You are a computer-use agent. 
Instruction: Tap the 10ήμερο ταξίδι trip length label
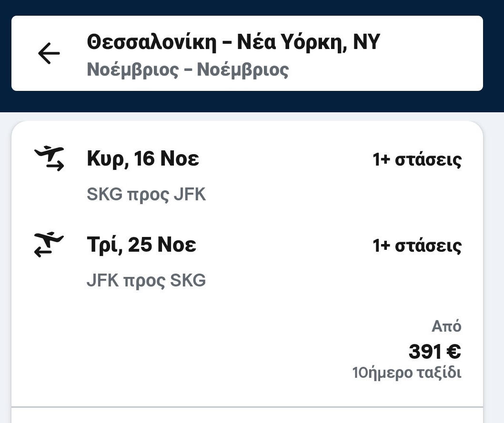(x=407, y=373)
